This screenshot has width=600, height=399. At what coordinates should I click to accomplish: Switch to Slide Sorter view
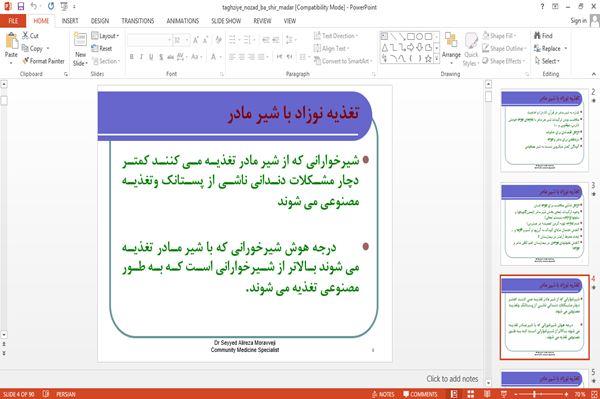click(x=470, y=394)
